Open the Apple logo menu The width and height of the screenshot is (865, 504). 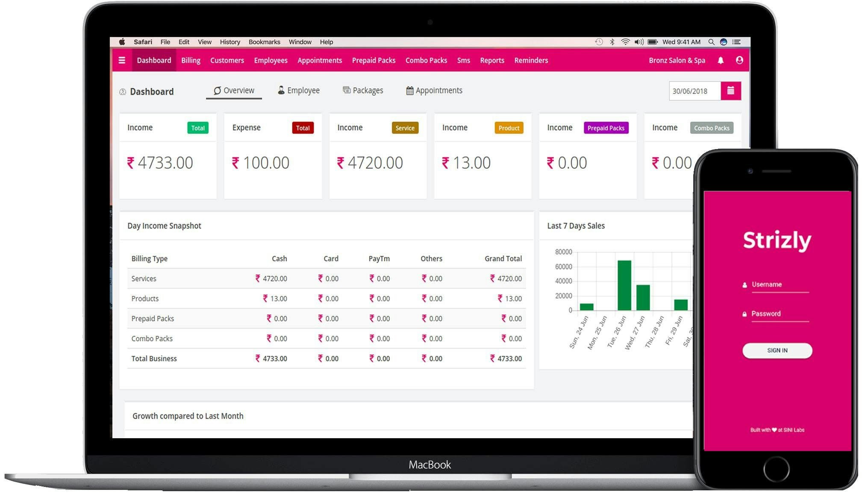tap(122, 42)
